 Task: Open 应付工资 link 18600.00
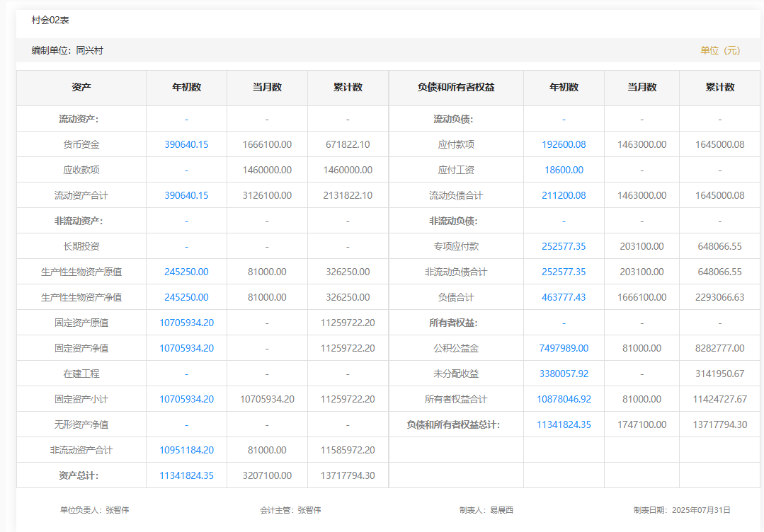(564, 170)
